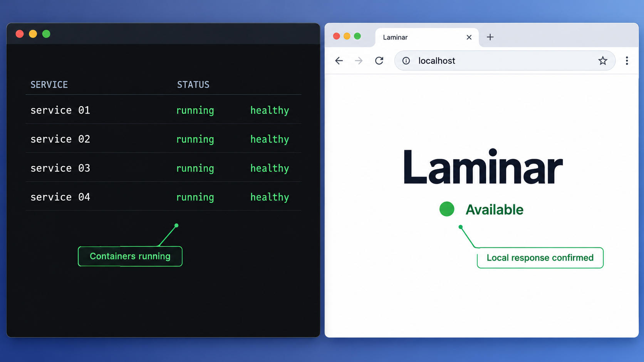Click 'healthy' value for service 03
Viewport: 644px width, 362px height.
pyautogui.click(x=270, y=168)
